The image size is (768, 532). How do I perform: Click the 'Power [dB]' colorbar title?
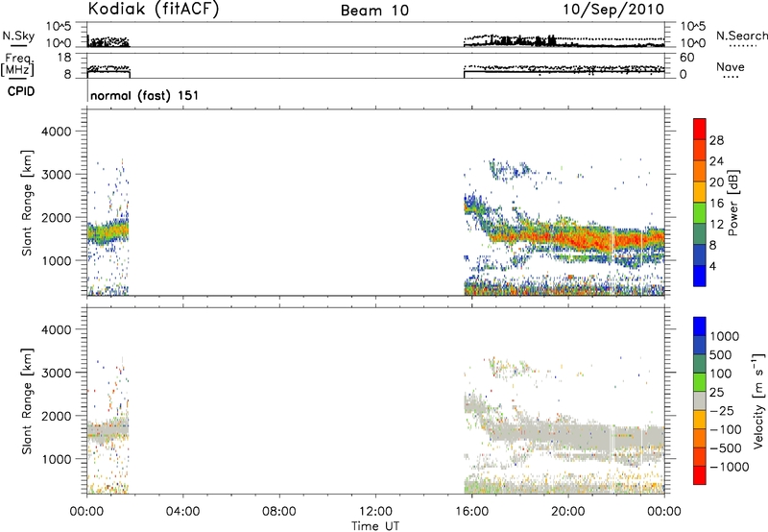(732, 203)
